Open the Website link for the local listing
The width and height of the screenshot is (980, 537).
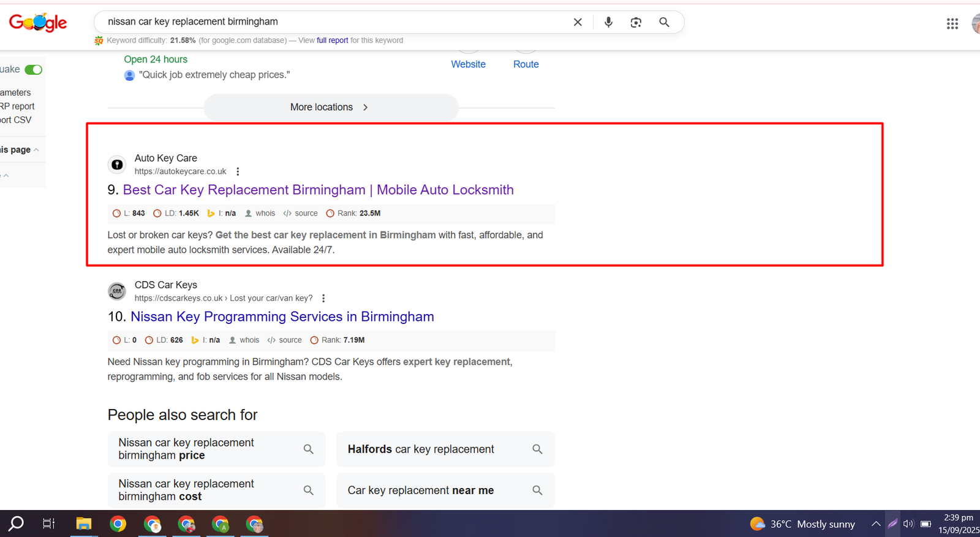[x=468, y=64]
